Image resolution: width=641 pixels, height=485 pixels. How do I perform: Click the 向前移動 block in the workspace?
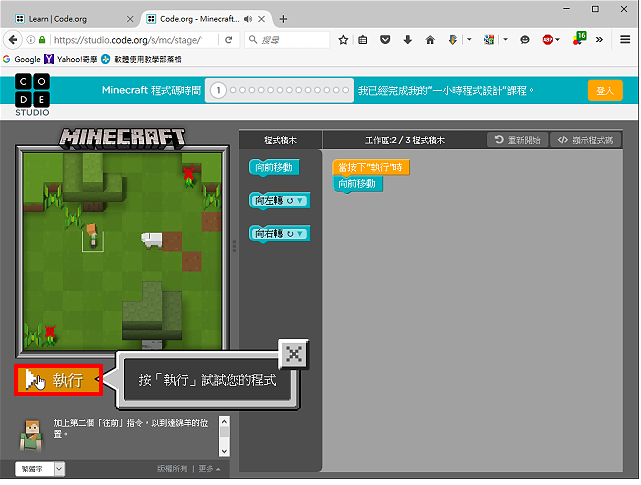tap(357, 184)
